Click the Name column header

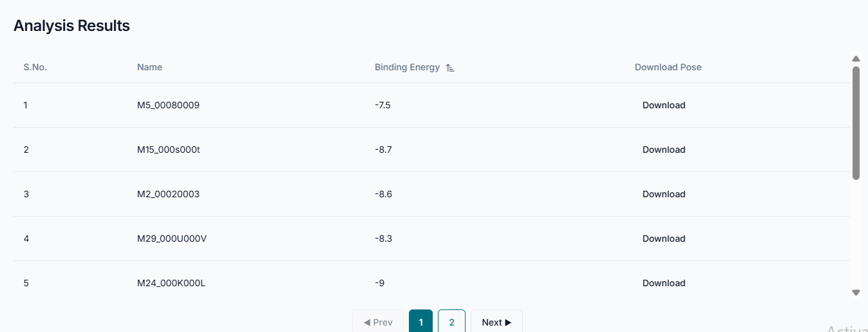coord(149,67)
